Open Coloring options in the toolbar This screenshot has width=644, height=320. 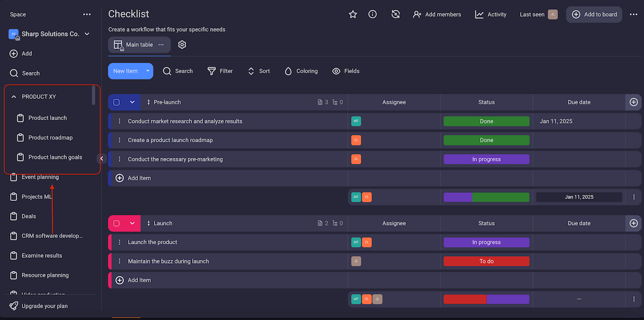(x=301, y=71)
